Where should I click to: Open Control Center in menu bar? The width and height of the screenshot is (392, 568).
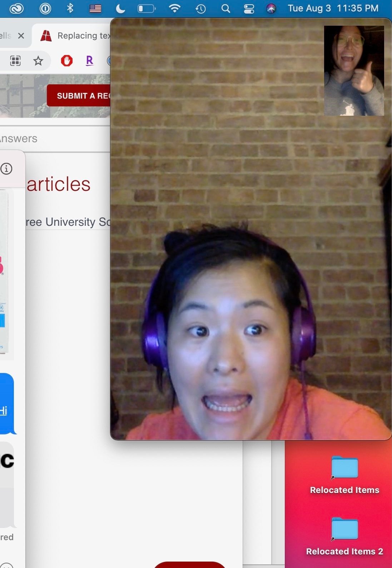pyautogui.click(x=249, y=9)
